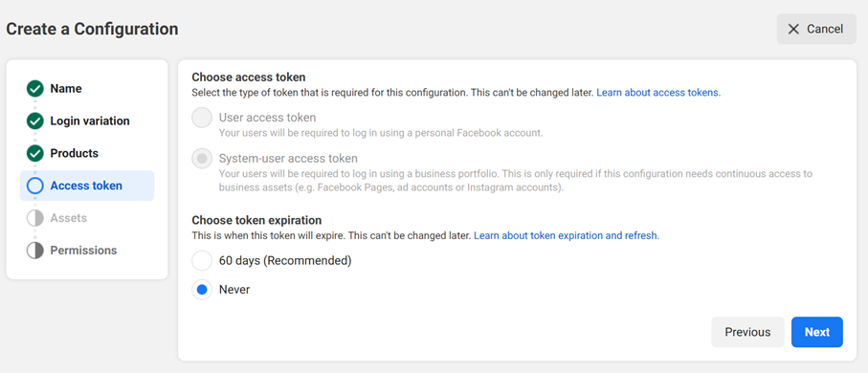
Task: Click the Previous button
Action: 747,332
